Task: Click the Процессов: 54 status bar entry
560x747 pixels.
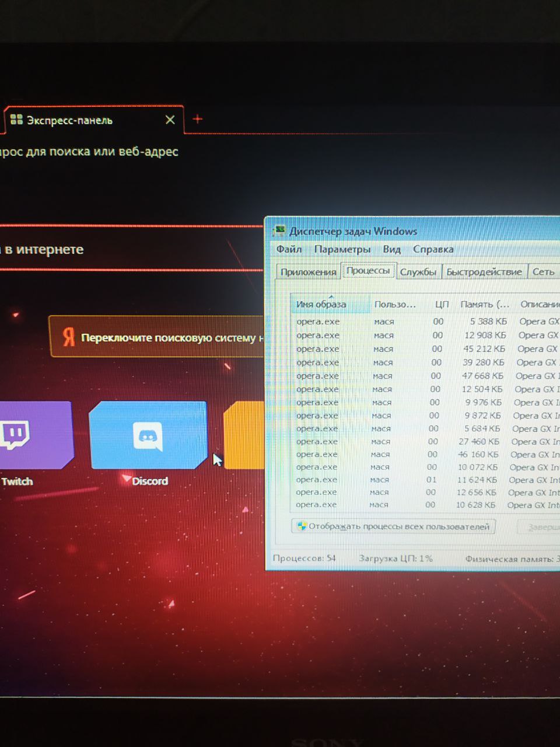Action: point(304,558)
